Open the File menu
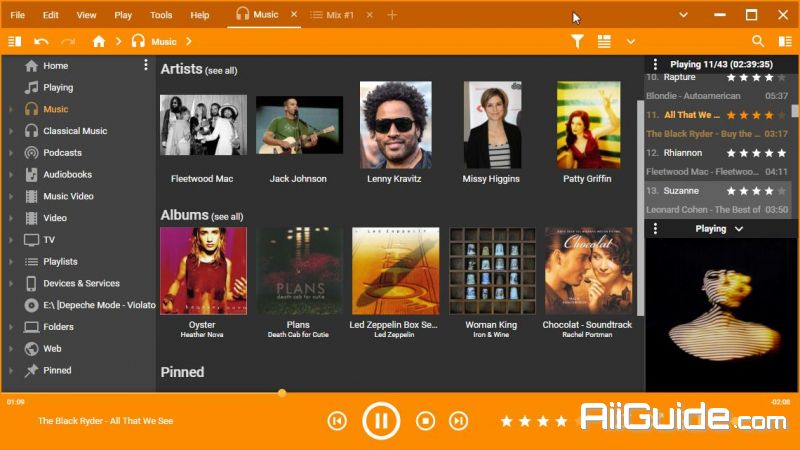800x450 pixels. tap(17, 15)
